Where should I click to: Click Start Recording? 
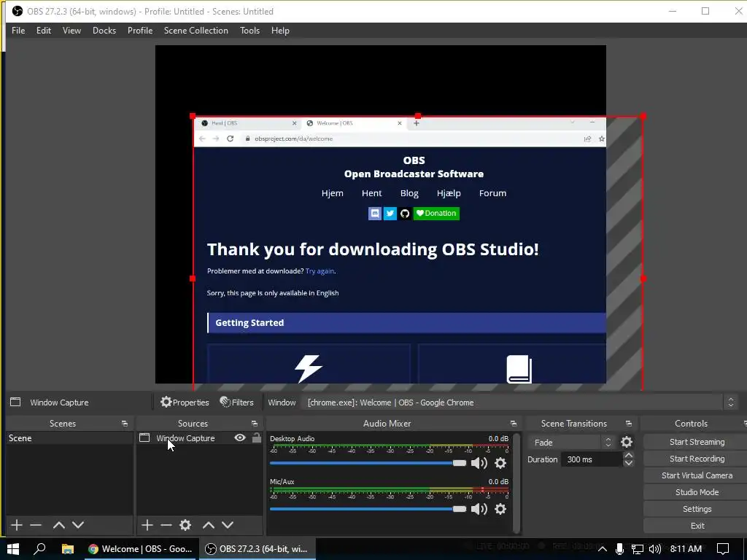697,459
